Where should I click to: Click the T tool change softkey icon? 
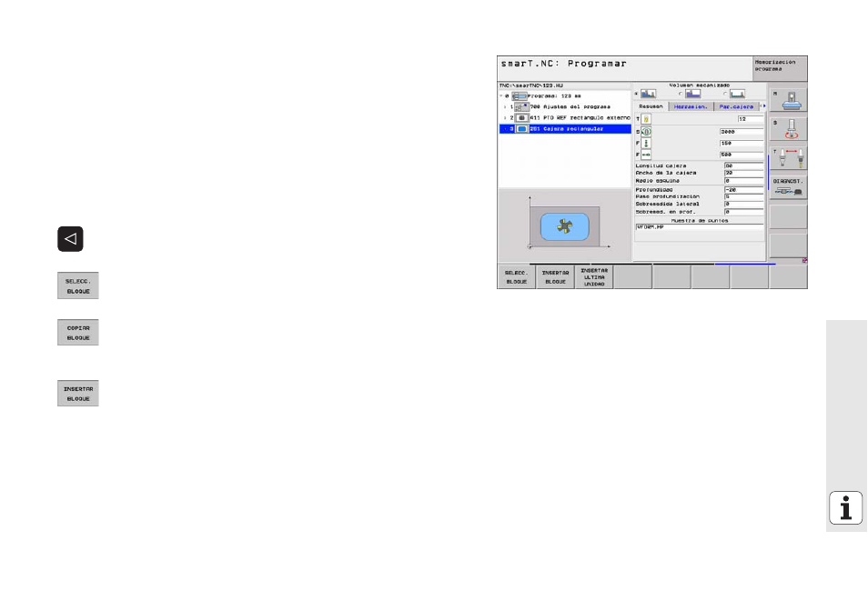coord(788,159)
